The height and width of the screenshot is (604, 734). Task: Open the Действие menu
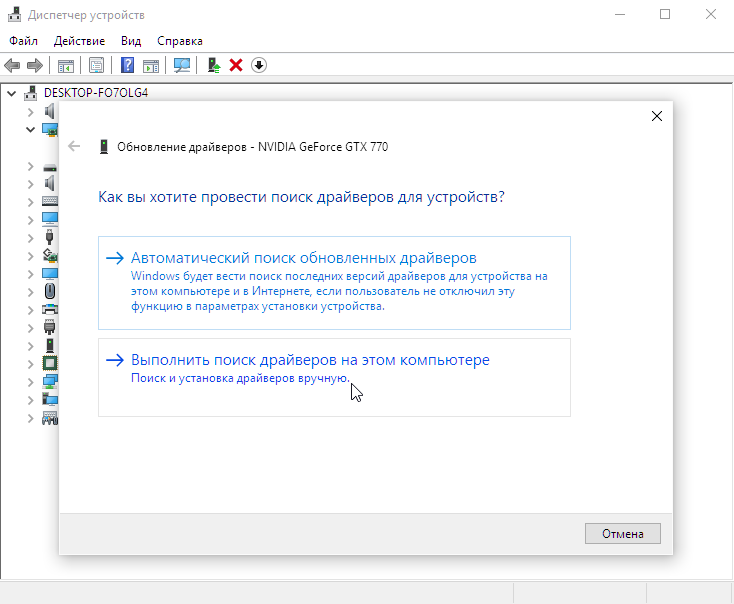pos(79,41)
